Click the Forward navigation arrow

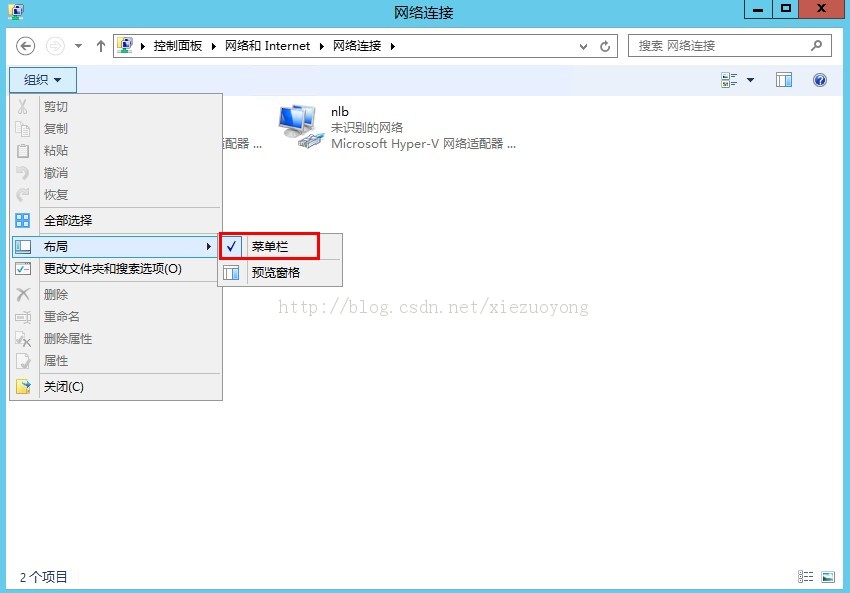[x=55, y=46]
